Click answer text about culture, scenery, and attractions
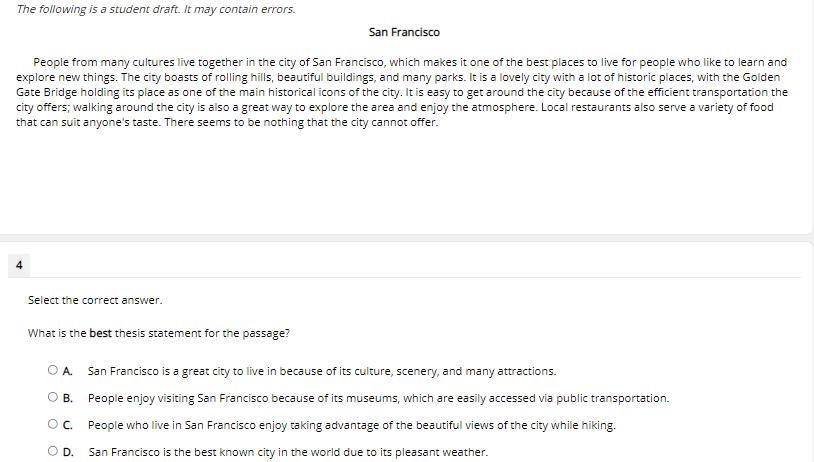 tap(322, 371)
